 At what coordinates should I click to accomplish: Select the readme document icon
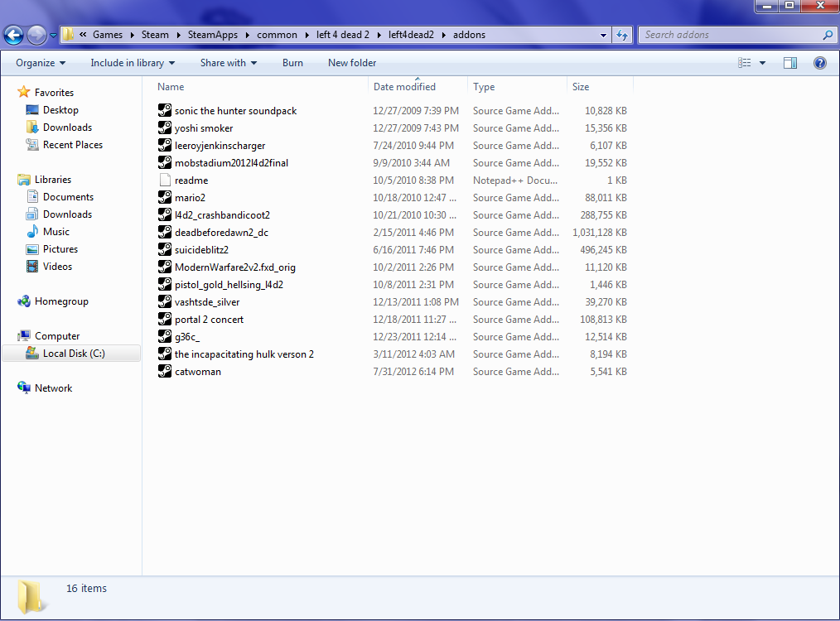[x=165, y=180]
